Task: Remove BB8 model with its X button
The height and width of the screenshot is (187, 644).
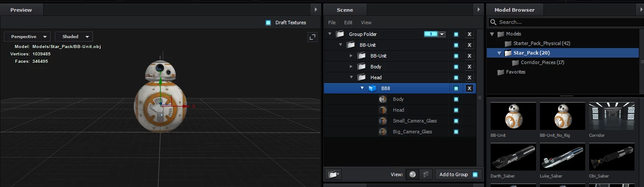Action: click(470, 88)
